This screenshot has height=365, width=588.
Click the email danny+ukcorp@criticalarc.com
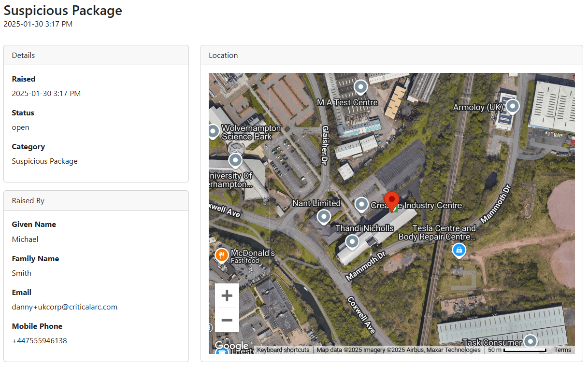pos(65,307)
